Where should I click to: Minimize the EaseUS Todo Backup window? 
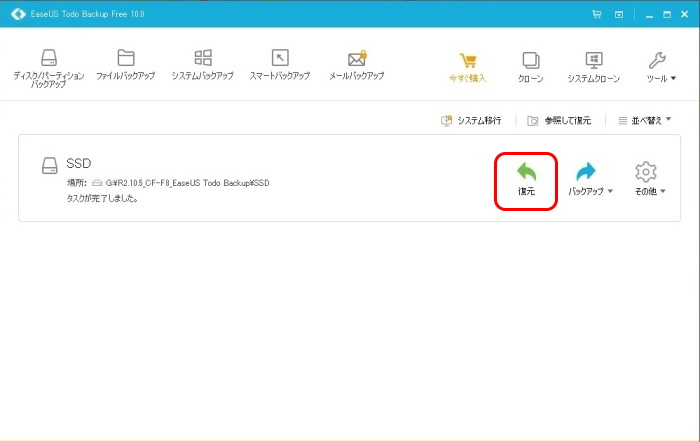[x=649, y=15]
